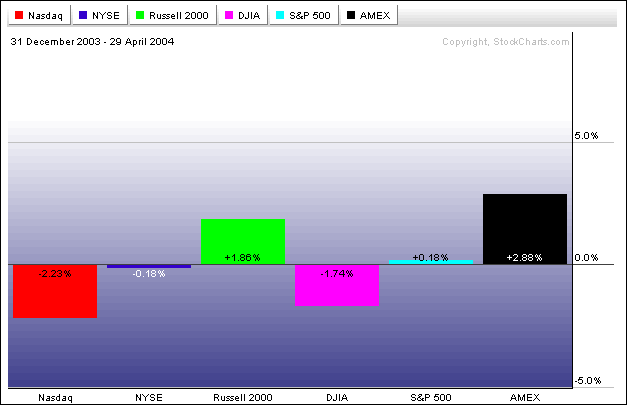Click the AMEX x-axis label
The image size is (627, 405).
525,397
